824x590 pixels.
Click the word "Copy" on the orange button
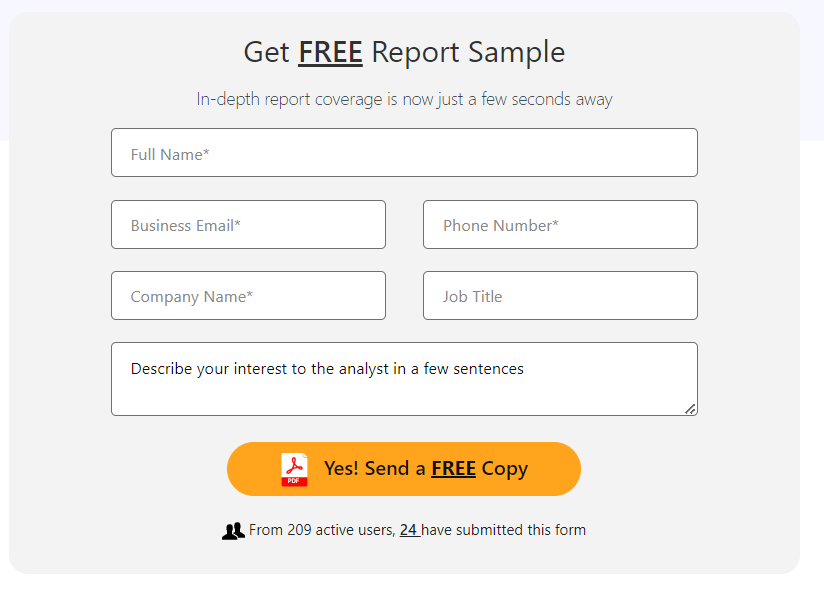click(505, 469)
